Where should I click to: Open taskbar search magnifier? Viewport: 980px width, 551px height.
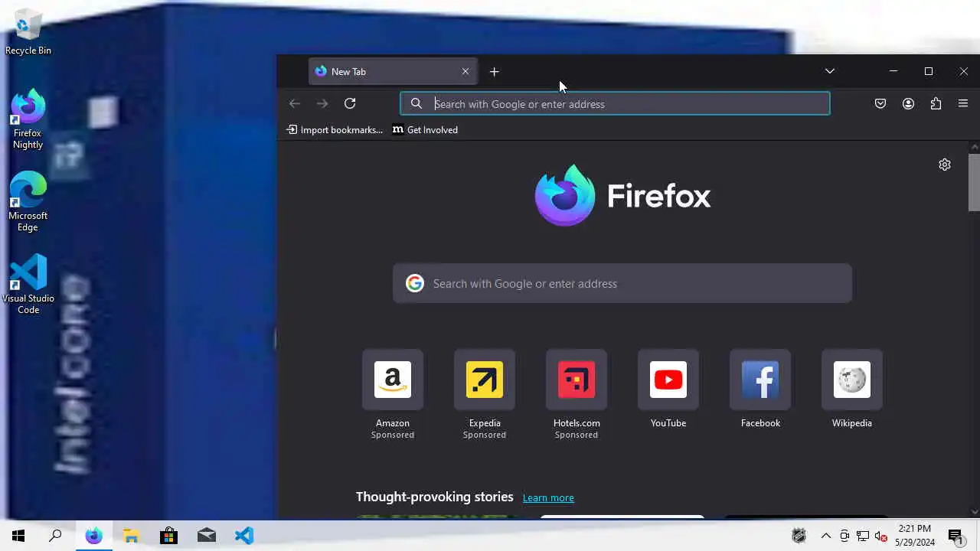pyautogui.click(x=55, y=536)
